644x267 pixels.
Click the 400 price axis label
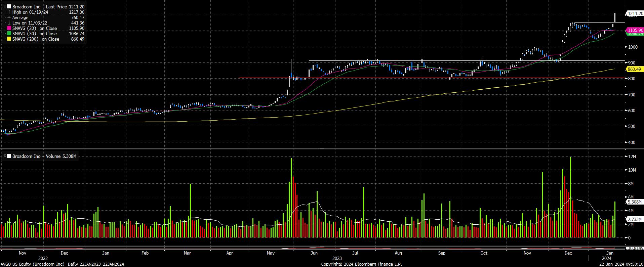point(632,142)
